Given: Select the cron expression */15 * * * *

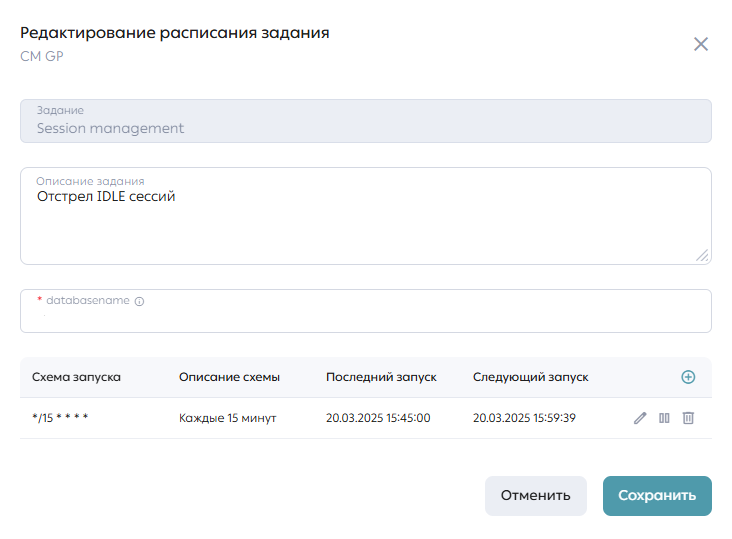Looking at the screenshot, I should 60,418.
